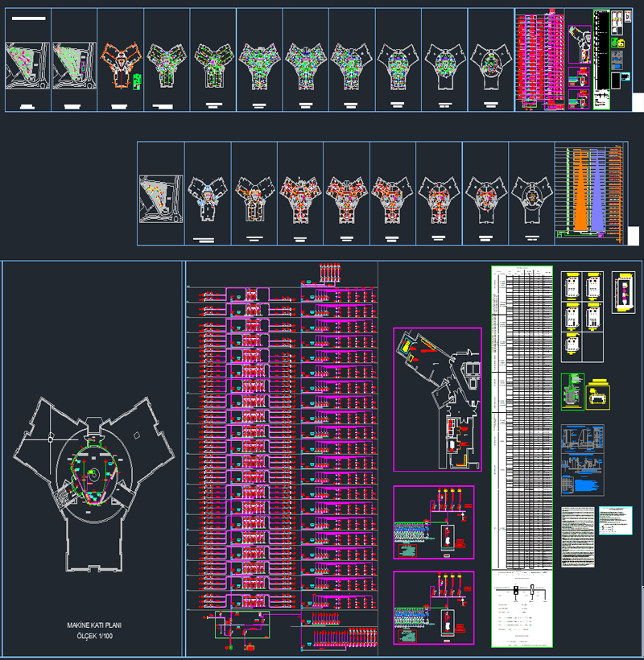Select the green-framed detail drawing

[x=572, y=392]
